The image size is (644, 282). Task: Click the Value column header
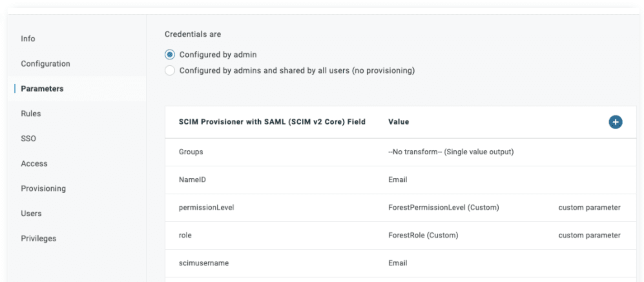(x=399, y=122)
